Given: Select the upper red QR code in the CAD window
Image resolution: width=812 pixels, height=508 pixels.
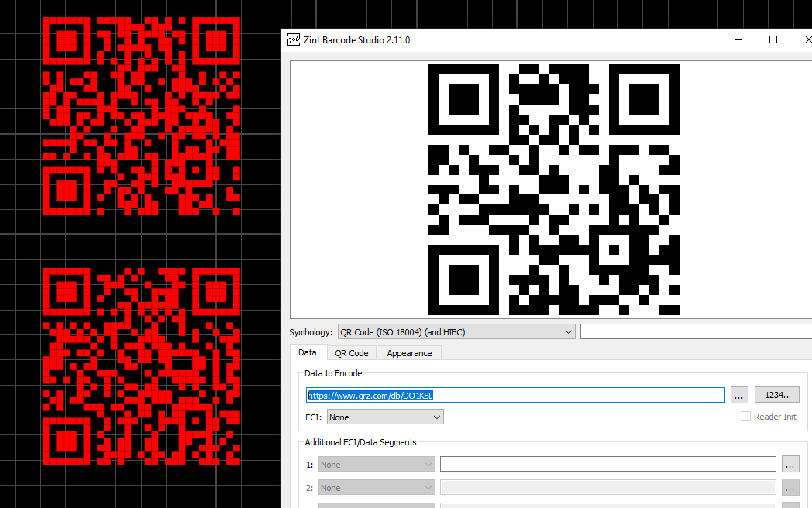Looking at the screenshot, I should coord(141,115).
